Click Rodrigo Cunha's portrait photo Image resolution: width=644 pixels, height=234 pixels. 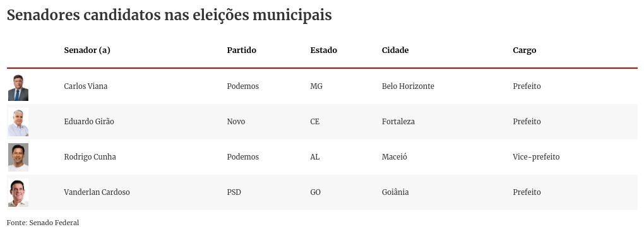click(18, 157)
